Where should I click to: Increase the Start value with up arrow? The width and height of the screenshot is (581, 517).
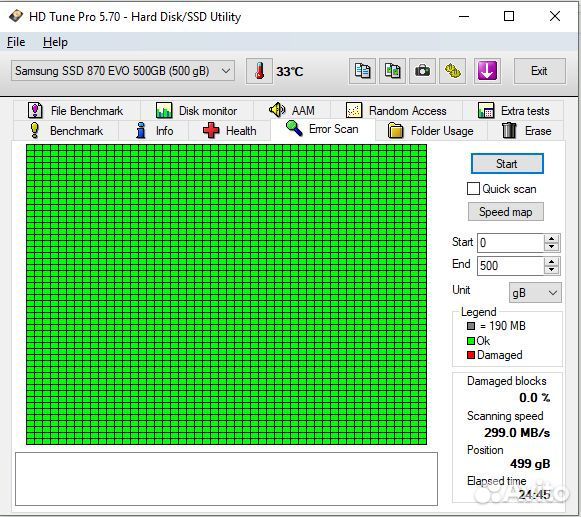coord(552,239)
